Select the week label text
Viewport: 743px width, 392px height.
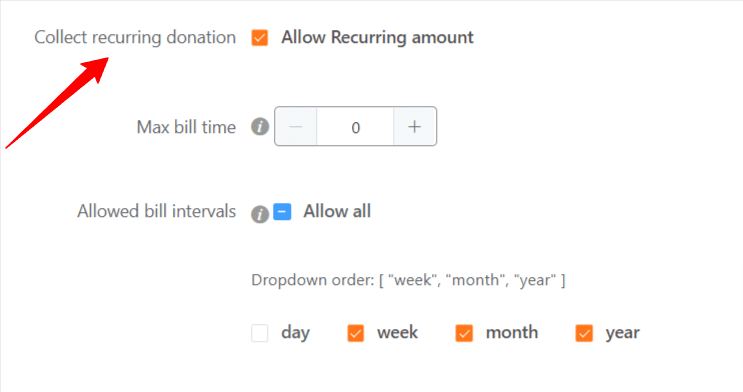click(x=398, y=333)
